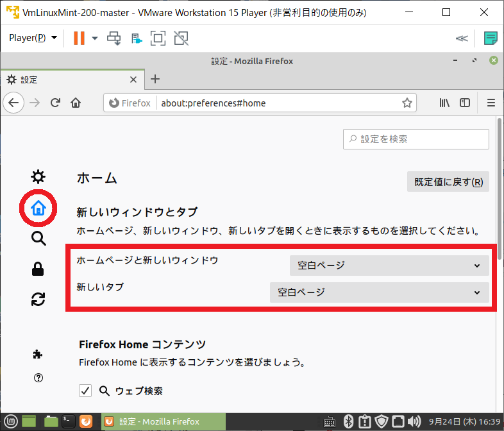Close Firefox with the green X button
Image resolution: width=504 pixels, height=431 pixels.
tap(494, 60)
